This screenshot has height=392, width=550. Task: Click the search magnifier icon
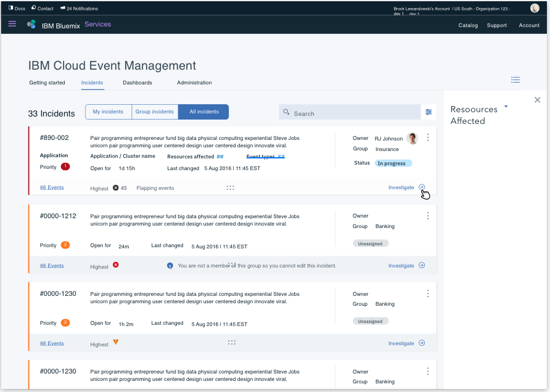coord(286,112)
